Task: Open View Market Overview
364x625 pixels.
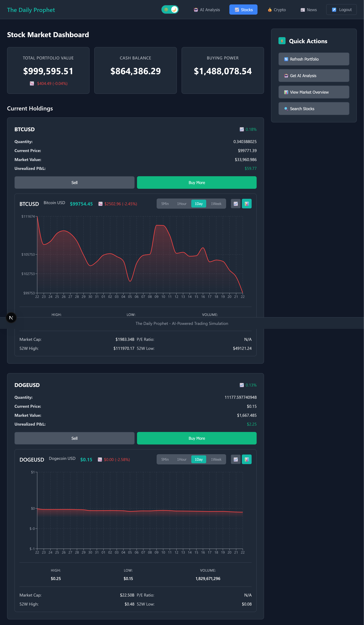Action: [x=314, y=92]
